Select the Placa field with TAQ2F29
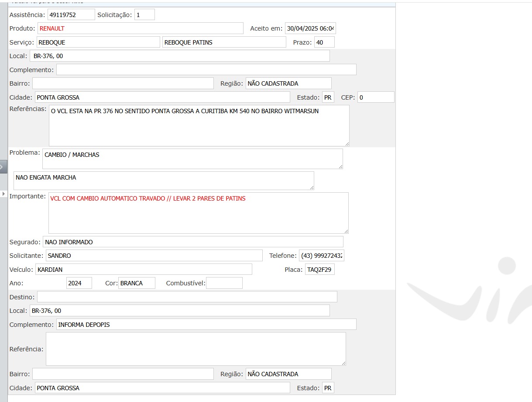This screenshot has height=402, width=532. (319, 270)
